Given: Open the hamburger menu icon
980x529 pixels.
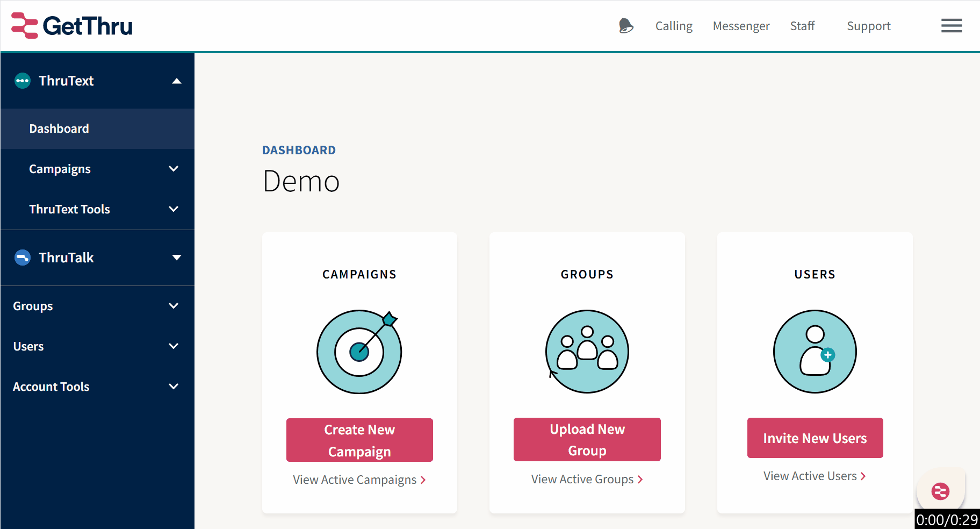Looking at the screenshot, I should 952,26.
